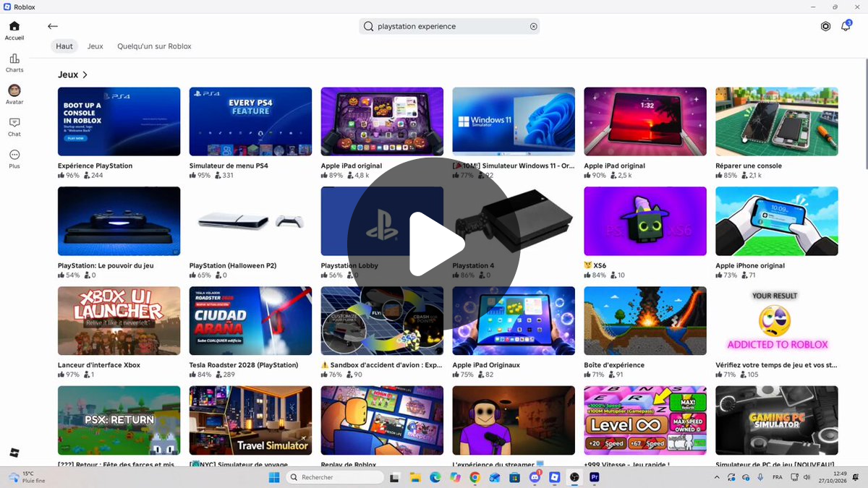Open the notifications bell icon

(x=846, y=26)
